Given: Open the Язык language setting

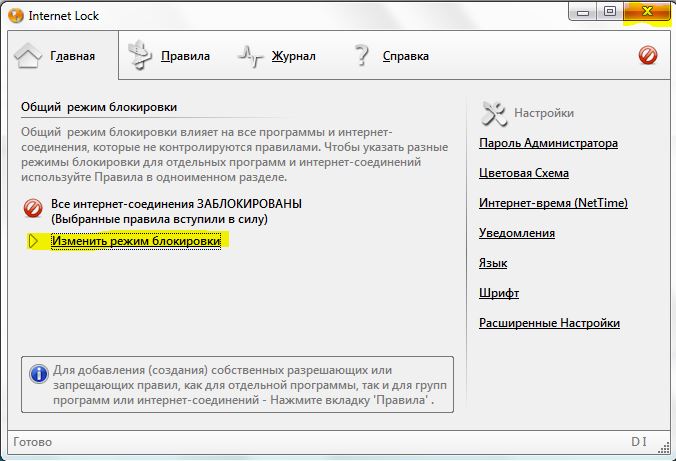Looking at the screenshot, I should click(493, 263).
